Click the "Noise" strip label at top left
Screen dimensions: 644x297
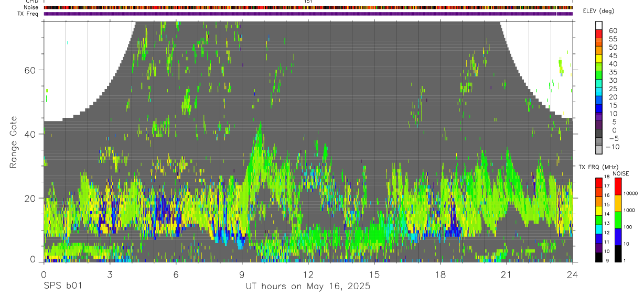click(x=30, y=7)
